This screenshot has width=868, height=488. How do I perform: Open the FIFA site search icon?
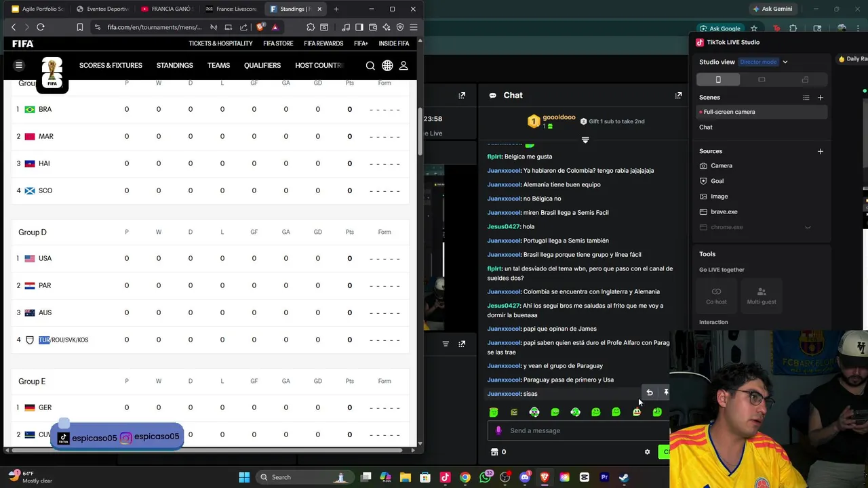click(370, 66)
